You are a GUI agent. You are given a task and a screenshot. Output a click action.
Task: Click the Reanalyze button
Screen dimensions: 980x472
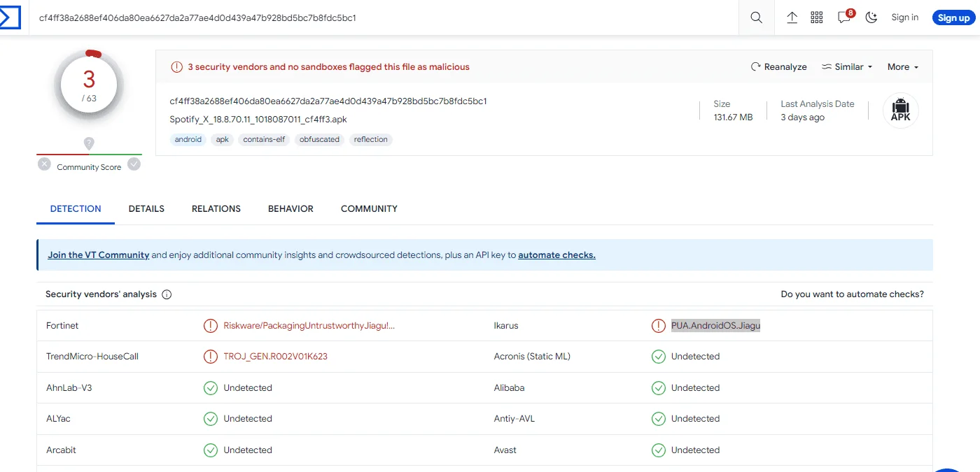(x=778, y=67)
